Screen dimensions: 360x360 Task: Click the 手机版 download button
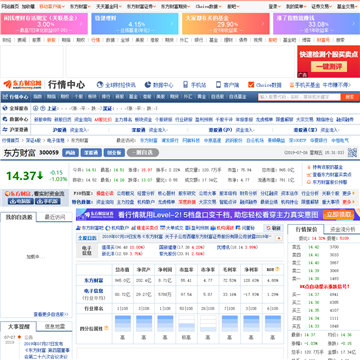click(48, 201)
